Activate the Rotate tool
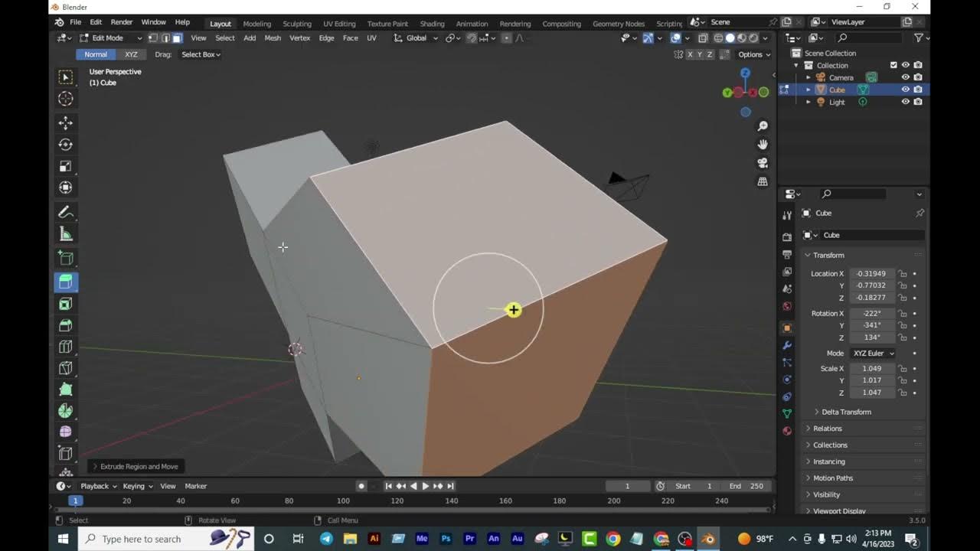Viewport: 980px width, 551px height. [x=66, y=145]
